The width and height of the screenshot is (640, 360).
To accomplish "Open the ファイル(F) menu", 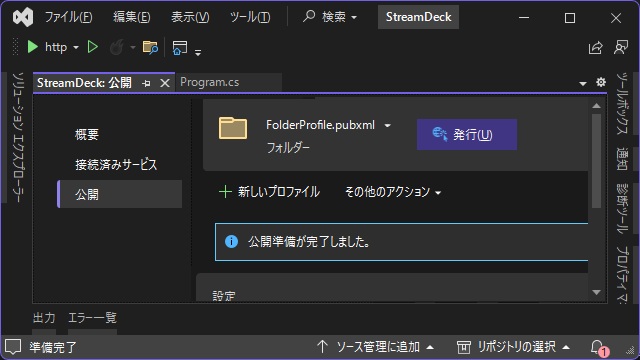I will click(68, 17).
